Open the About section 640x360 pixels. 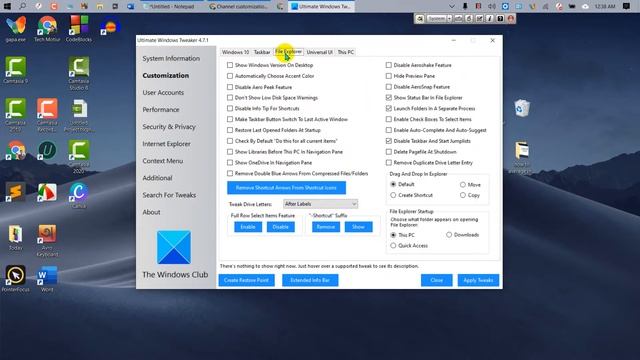[151, 212]
